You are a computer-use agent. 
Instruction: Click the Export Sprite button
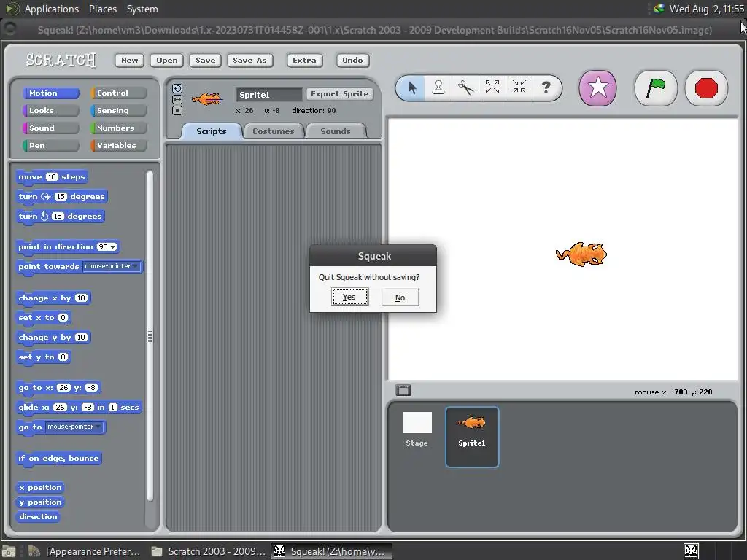340,94
